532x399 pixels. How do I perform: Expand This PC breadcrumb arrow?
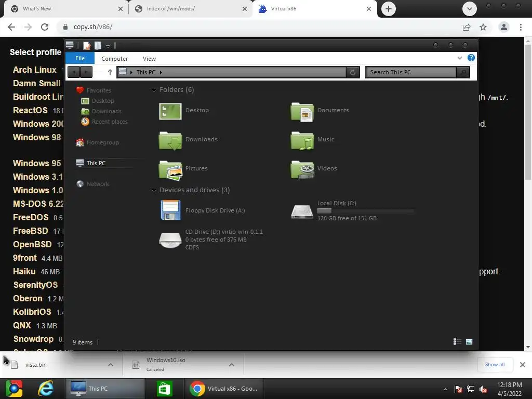(161, 72)
